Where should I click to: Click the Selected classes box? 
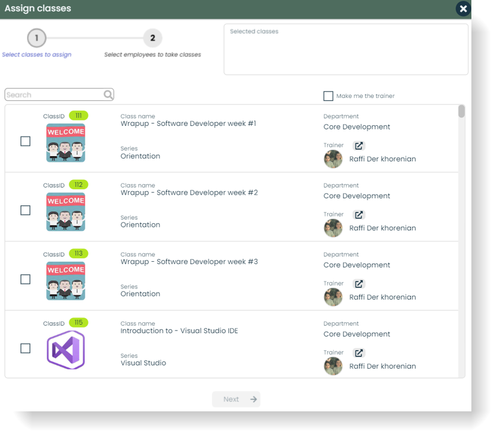[346, 49]
